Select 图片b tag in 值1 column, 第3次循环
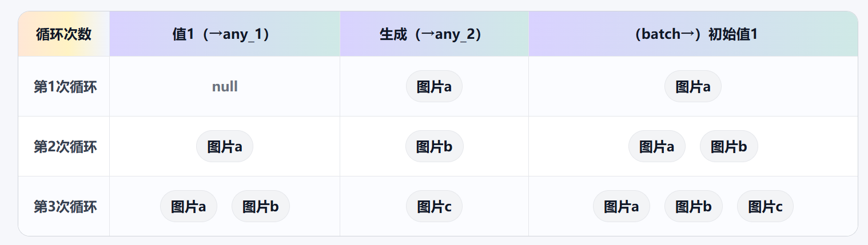The height and width of the screenshot is (245, 868). [x=260, y=206]
